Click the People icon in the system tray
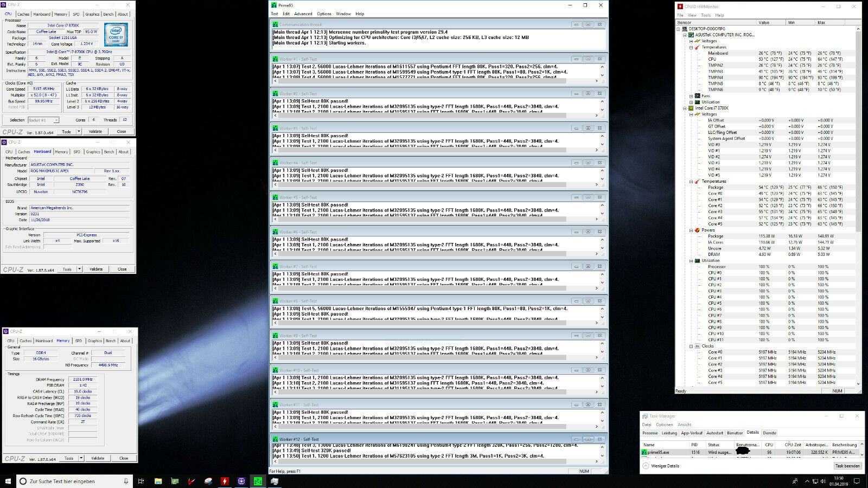This screenshot has width=868, height=488. coord(795,481)
